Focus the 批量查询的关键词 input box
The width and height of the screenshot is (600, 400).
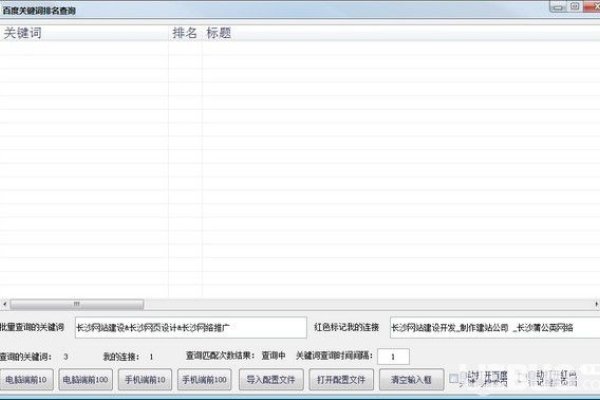191,328
